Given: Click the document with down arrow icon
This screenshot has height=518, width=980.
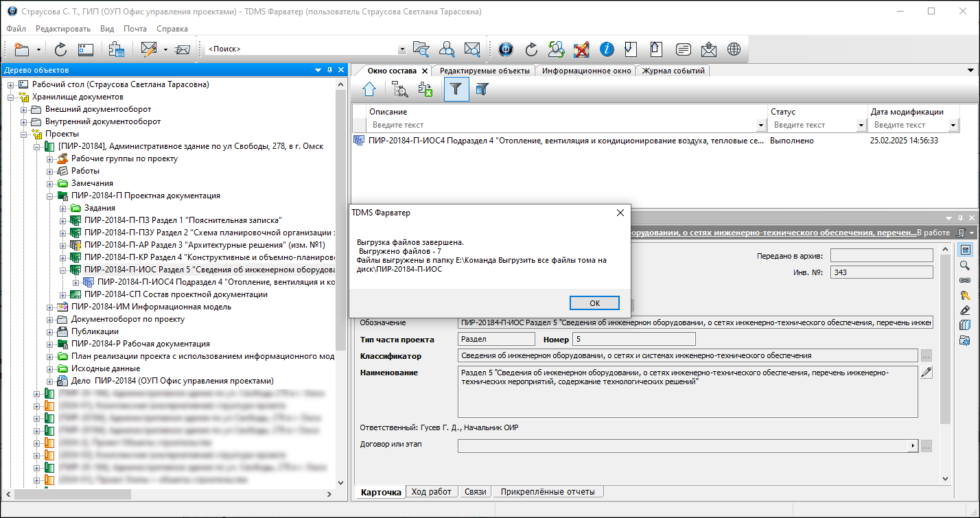Looking at the screenshot, I should click(631, 49).
